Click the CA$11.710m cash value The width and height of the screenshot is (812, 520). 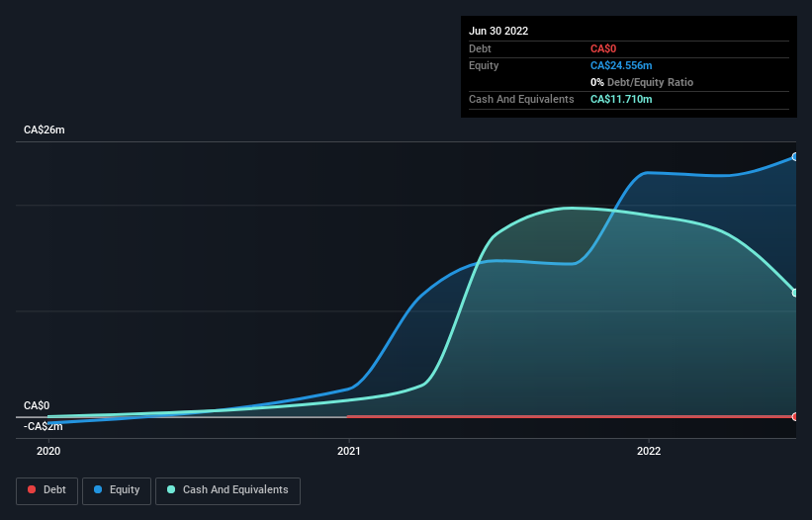click(x=621, y=99)
